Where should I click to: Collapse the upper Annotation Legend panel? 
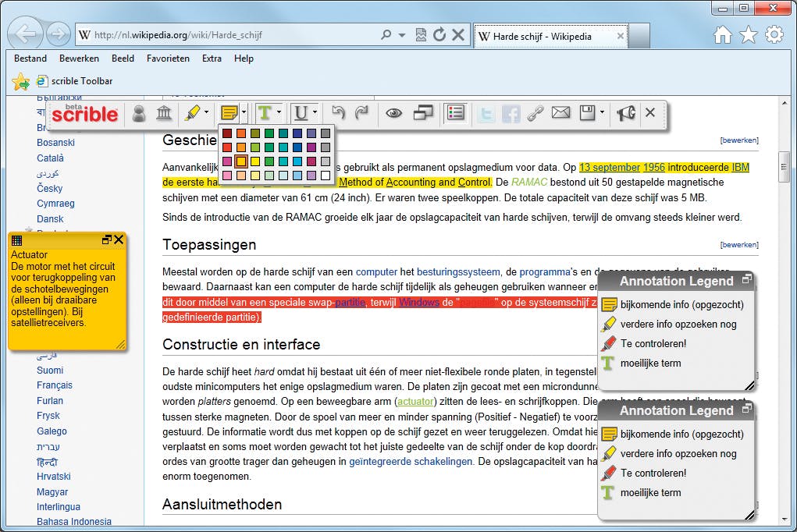click(747, 278)
